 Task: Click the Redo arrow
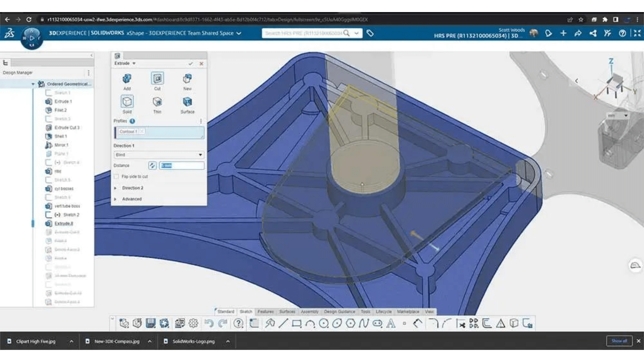point(223,323)
